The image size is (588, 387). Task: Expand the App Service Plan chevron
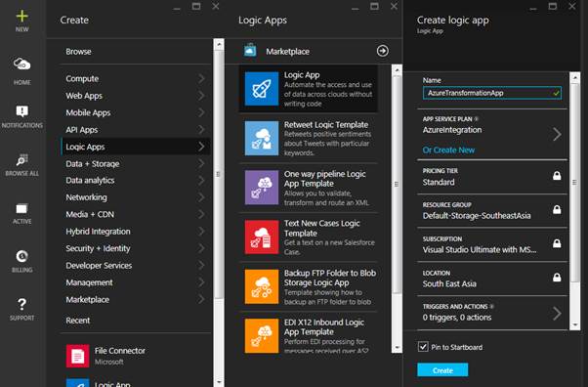pos(557,134)
